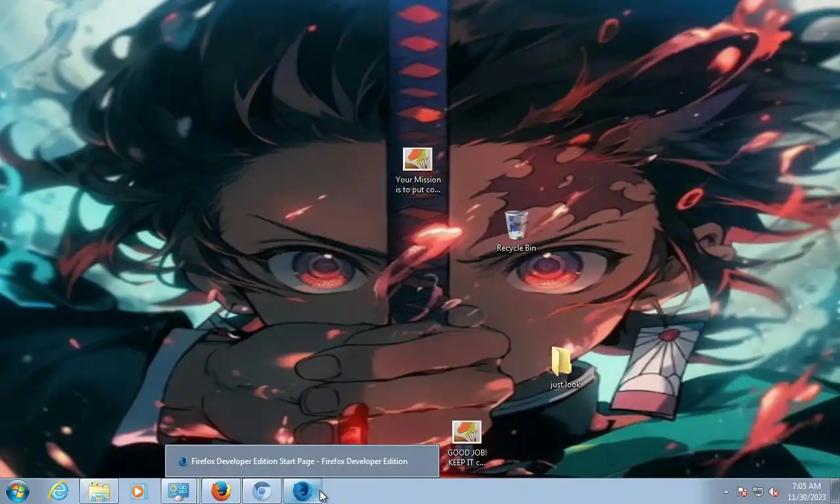Click the Firefox Developer Edition Start Page preview tooltip
The width and height of the screenshot is (840, 504).
coord(302,461)
